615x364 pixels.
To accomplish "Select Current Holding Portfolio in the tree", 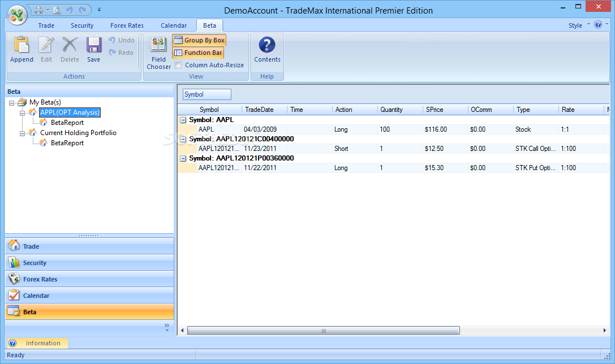I will tap(78, 133).
